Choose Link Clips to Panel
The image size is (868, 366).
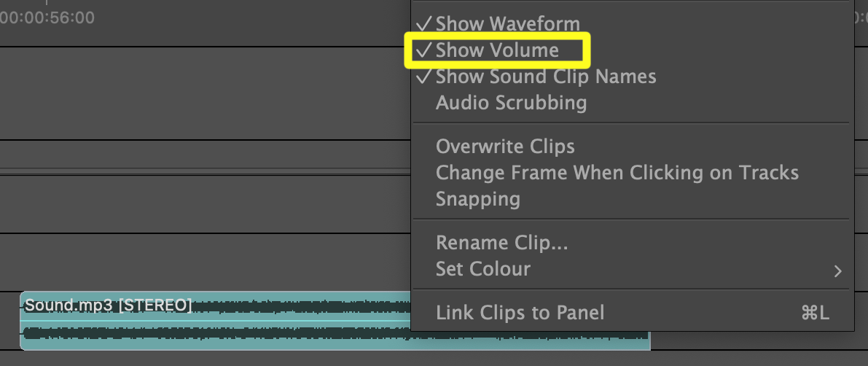[x=520, y=313]
